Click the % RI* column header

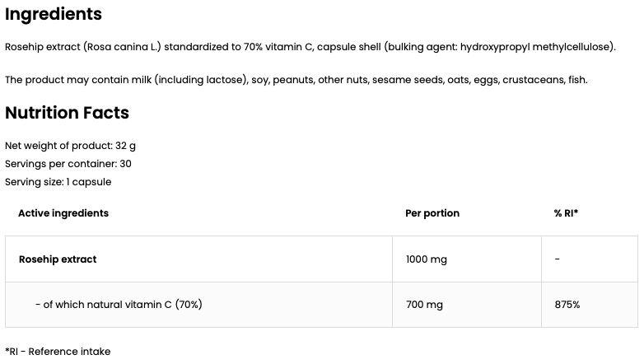point(566,213)
